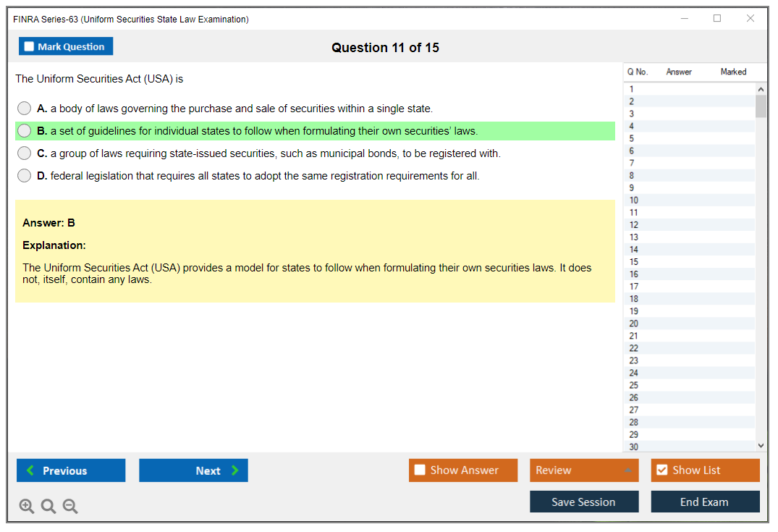
Task: Toggle the Mark Question checkbox
Action: coord(30,46)
